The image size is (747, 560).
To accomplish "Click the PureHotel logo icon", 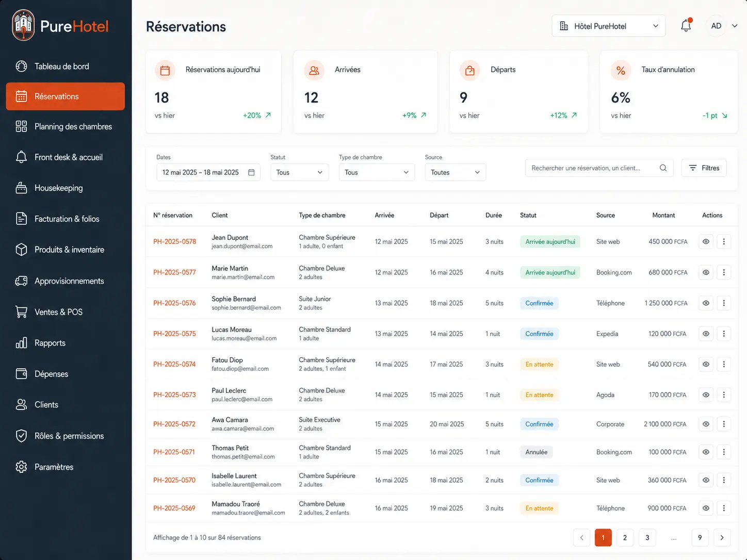I will 23,25.
